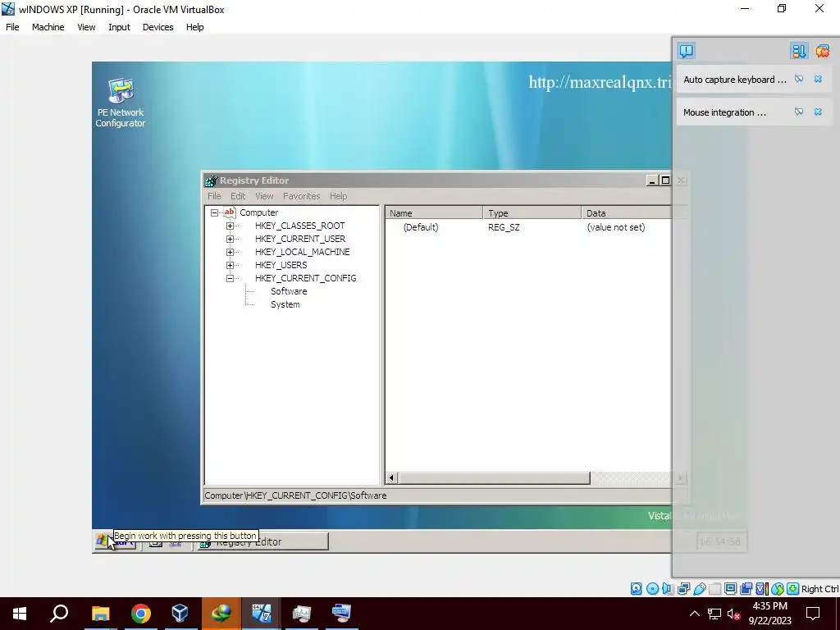Screen dimensions: 840x630
Task: Select the (Default) registry value
Action: 421,227
